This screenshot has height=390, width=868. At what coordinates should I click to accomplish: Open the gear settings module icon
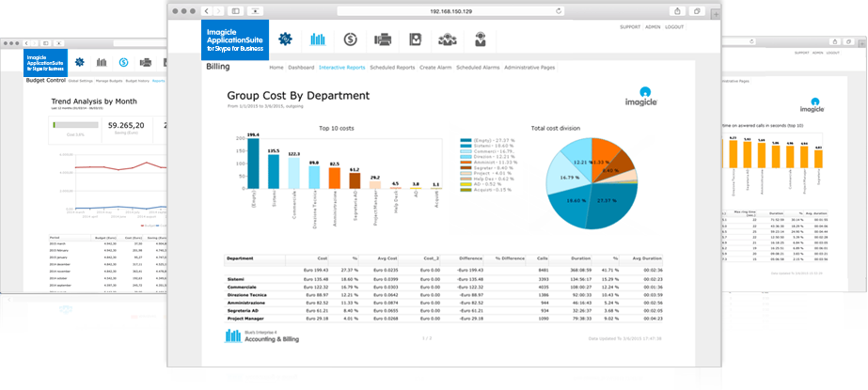point(285,39)
